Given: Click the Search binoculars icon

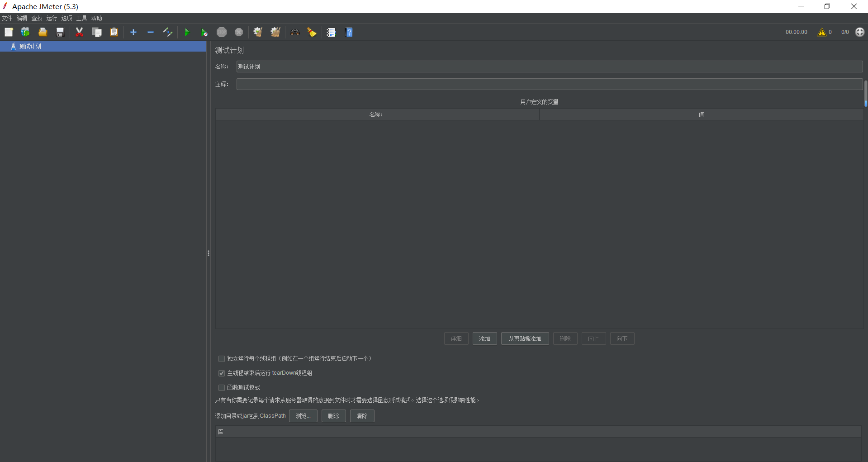Looking at the screenshot, I should (295, 32).
